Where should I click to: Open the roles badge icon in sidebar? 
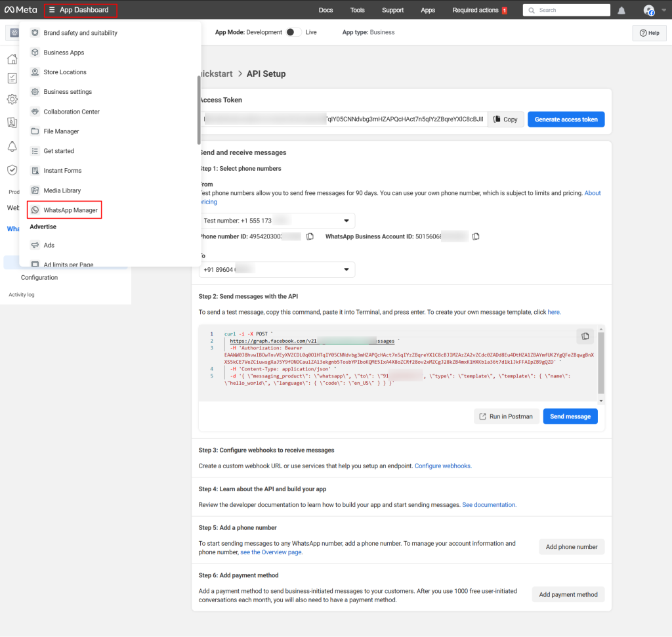12,123
